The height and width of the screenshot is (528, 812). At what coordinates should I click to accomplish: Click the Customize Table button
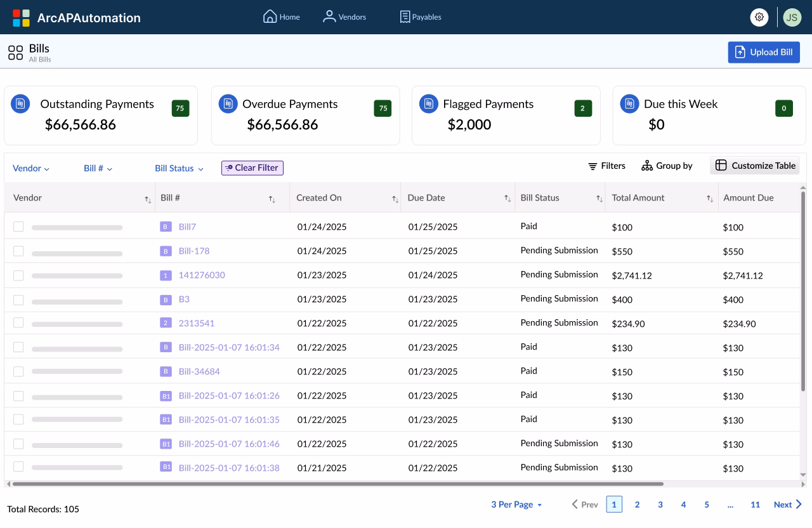(x=755, y=166)
